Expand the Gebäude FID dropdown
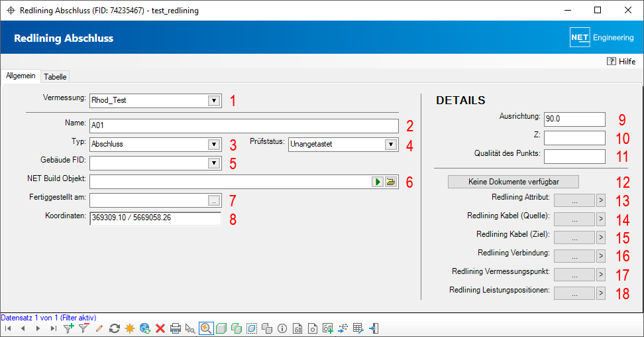 (214, 163)
